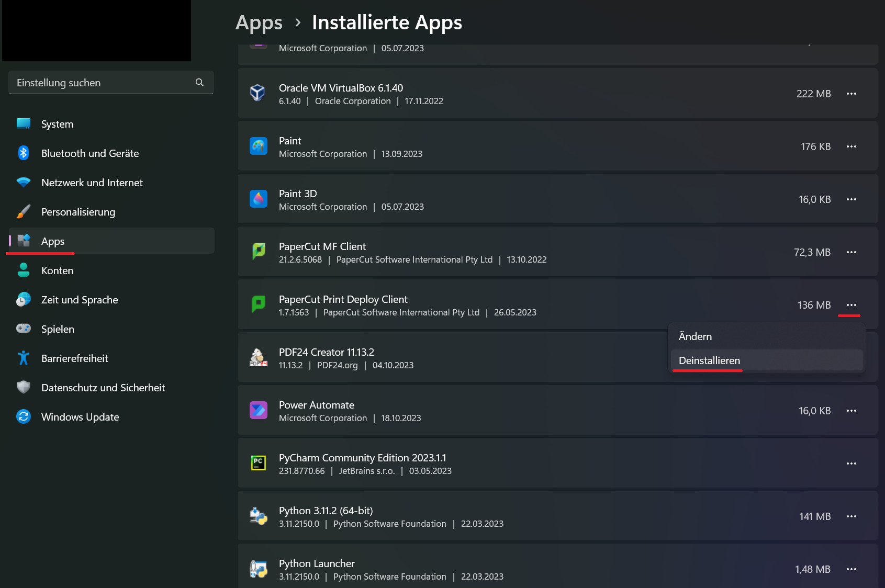The image size is (885, 588).
Task: Click the Zeit und Sprache globe-clock icon
Action: pyautogui.click(x=24, y=299)
